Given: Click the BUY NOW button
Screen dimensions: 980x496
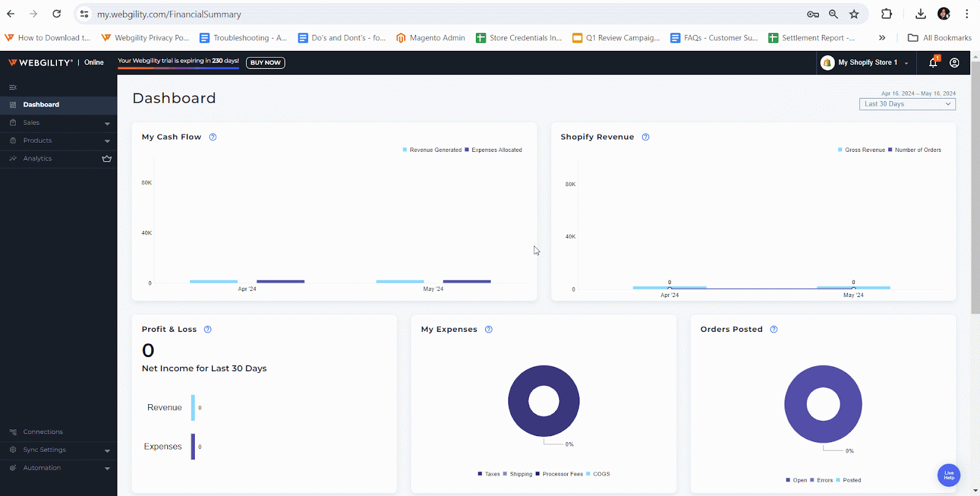Looking at the screenshot, I should tap(265, 62).
